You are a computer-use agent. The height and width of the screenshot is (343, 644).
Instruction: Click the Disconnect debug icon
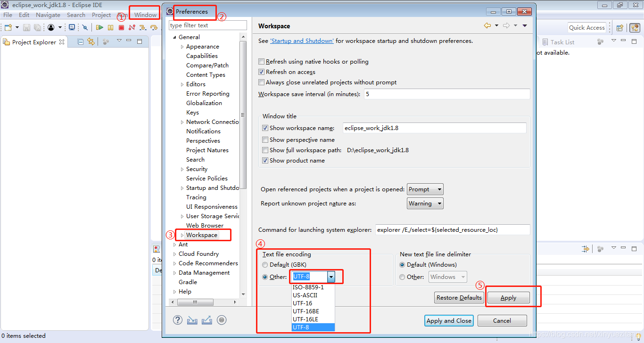point(132,28)
